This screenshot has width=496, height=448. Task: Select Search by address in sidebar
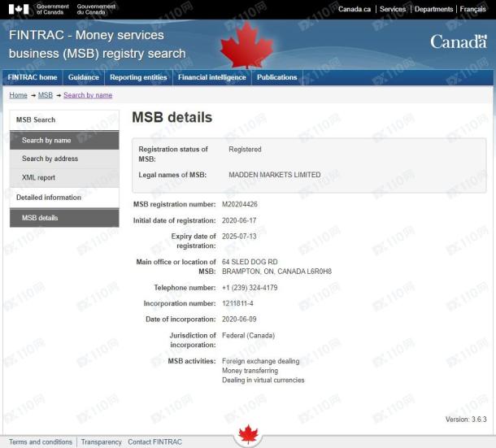(64, 159)
